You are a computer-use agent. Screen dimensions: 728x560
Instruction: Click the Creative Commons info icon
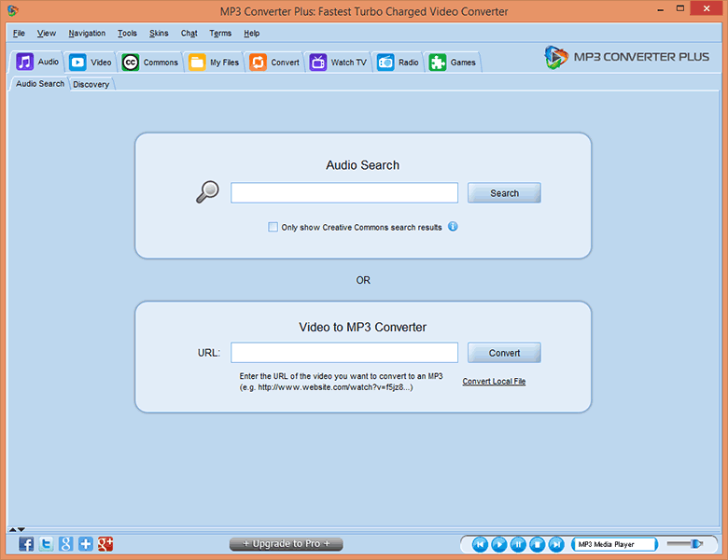(x=453, y=227)
